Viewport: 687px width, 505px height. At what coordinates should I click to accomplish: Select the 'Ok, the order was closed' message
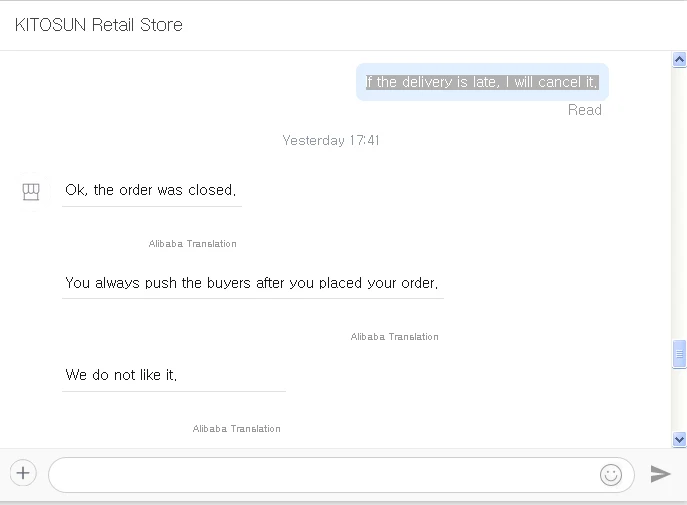[x=151, y=190]
